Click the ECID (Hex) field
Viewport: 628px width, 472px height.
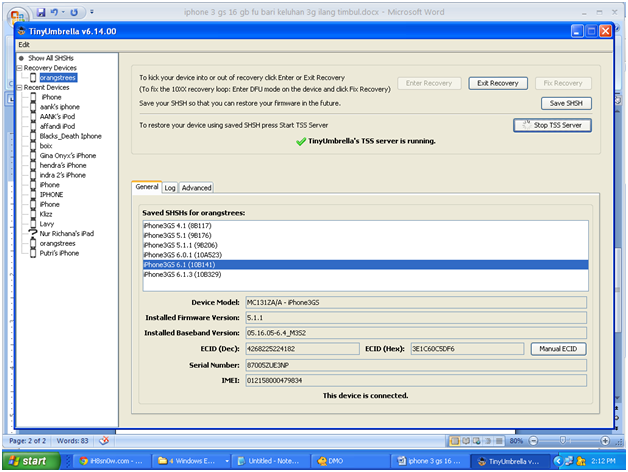(467, 349)
